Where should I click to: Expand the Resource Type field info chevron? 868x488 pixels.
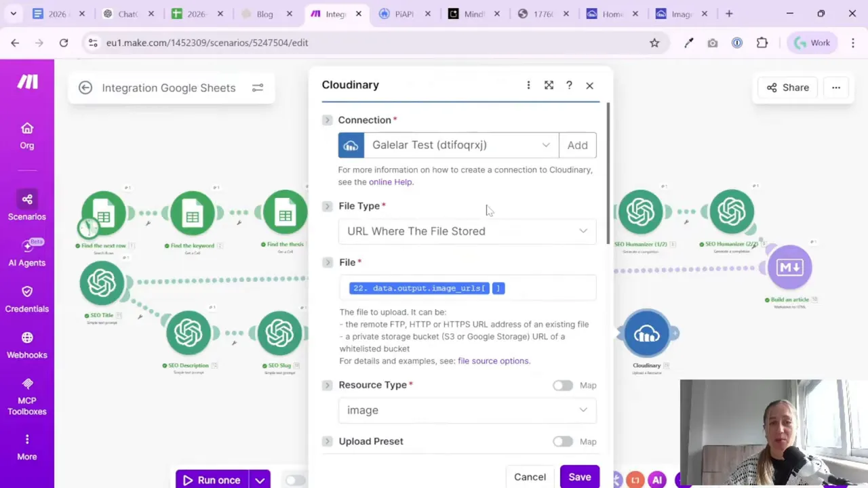(x=328, y=385)
